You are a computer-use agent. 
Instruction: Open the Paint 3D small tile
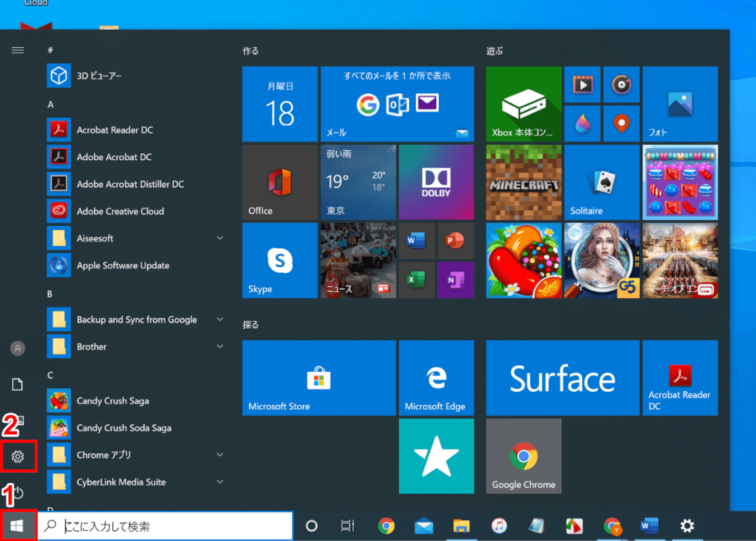click(x=582, y=124)
